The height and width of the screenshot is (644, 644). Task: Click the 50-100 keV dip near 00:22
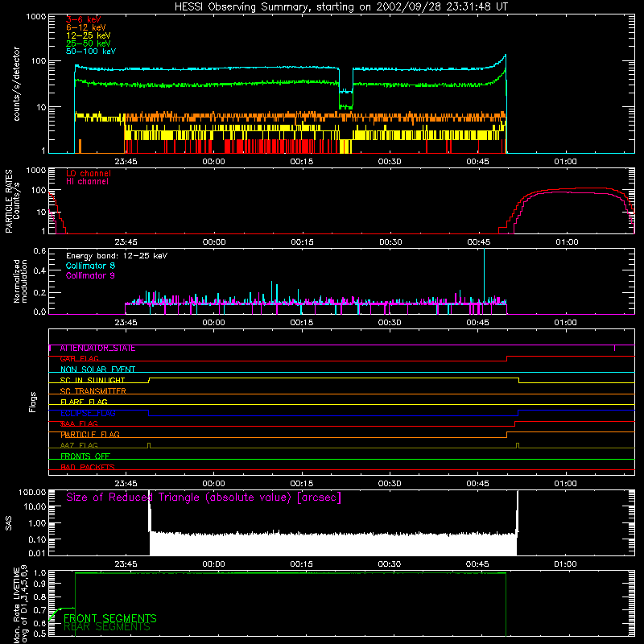coord(346,92)
